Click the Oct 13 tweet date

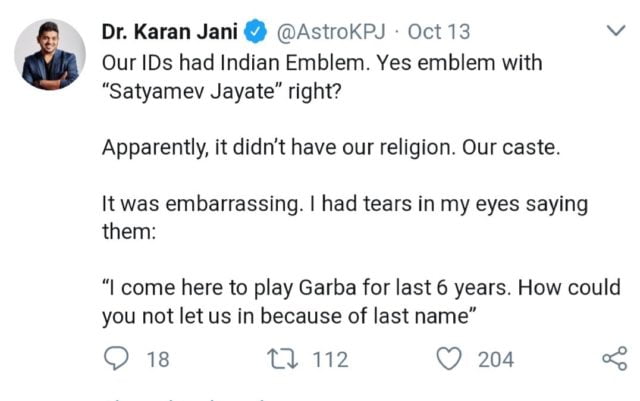pyautogui.click(x=438, y=33)
